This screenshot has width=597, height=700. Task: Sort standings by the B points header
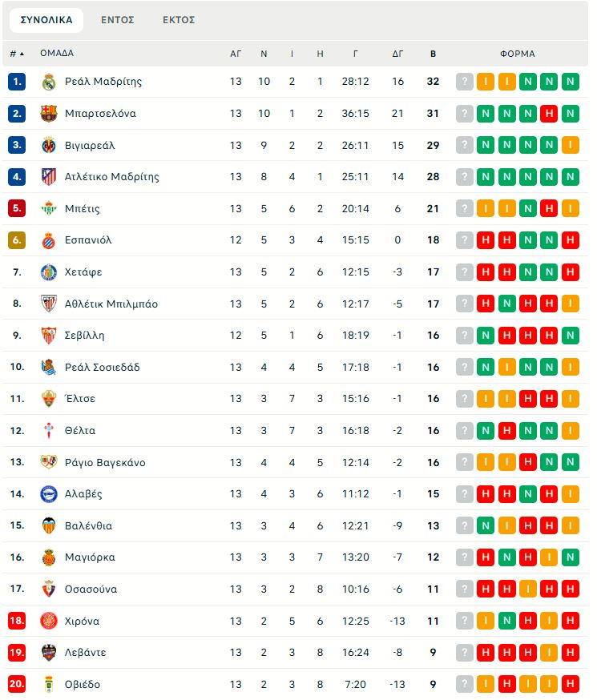pos(434,54)
